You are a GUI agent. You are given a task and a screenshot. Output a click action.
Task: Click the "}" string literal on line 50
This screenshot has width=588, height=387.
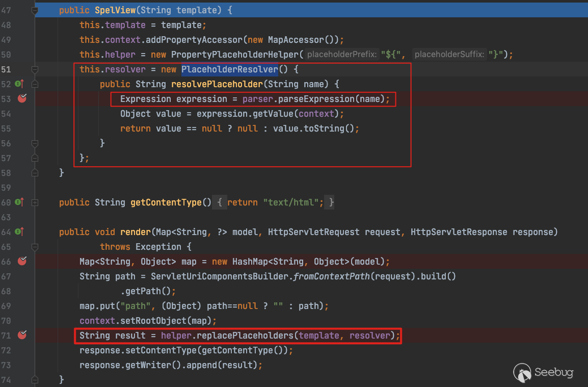click(x=496, y=55)
